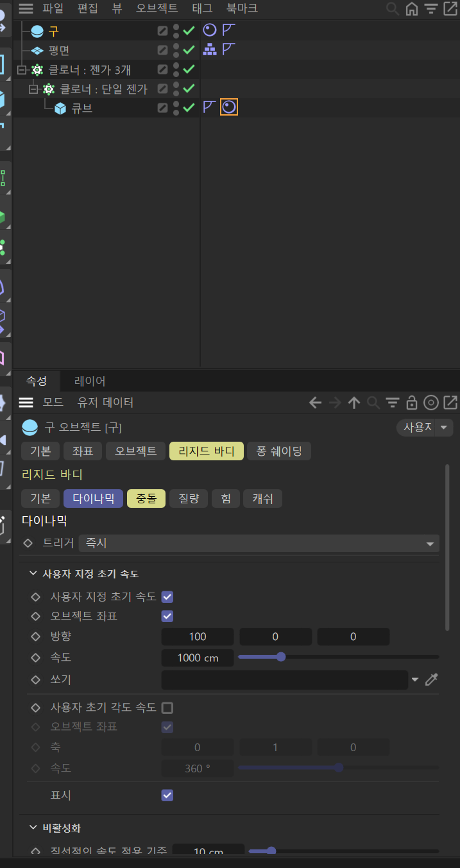This screenshot has width=460, height=868.
Task: Open the 태그 menu
Action: 202,8
